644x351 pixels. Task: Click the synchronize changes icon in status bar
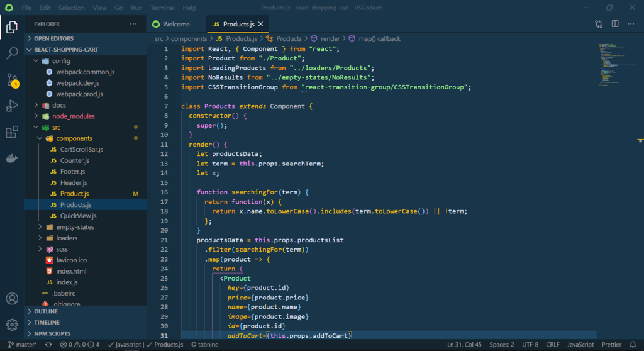click(x=48, y=345)
